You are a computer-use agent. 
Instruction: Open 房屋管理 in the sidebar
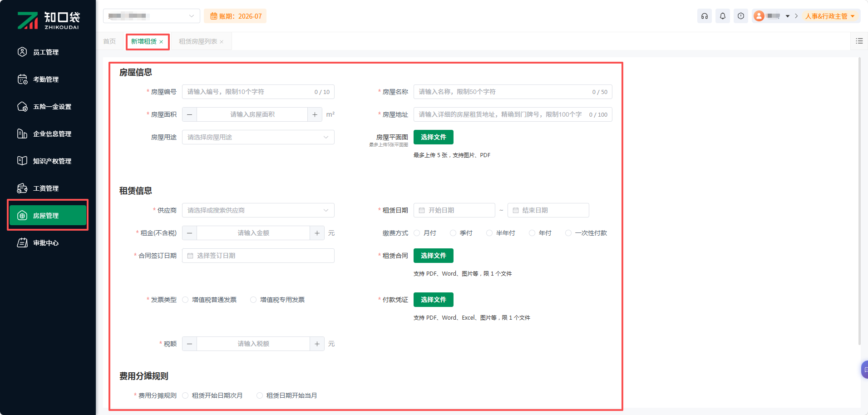pyautogui.click(x=48, y=216)
